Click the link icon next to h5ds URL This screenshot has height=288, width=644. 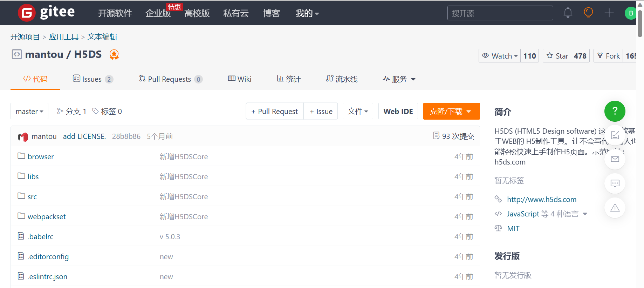498,199
